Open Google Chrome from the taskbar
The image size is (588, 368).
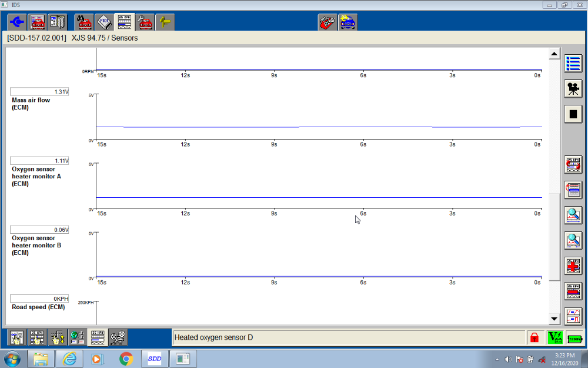coord(126,358)
